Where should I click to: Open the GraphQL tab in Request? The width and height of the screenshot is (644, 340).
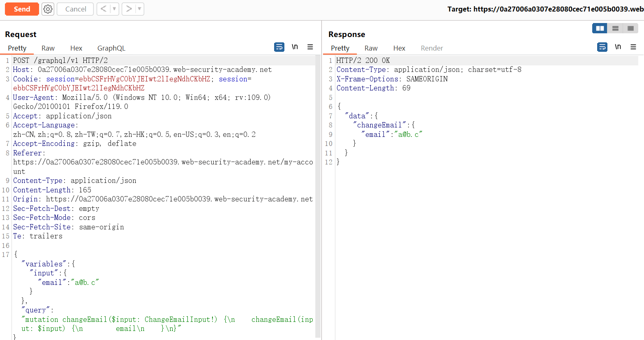(x=111, y=48)
